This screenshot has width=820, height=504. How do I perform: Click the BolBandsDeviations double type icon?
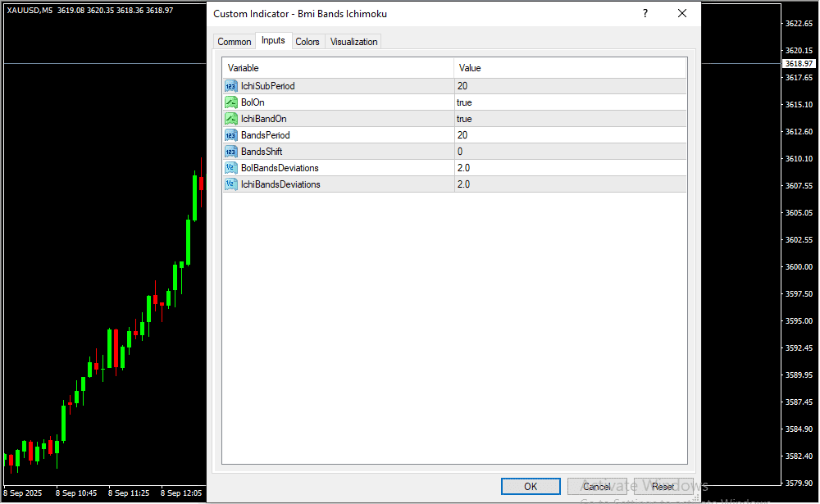230,168
